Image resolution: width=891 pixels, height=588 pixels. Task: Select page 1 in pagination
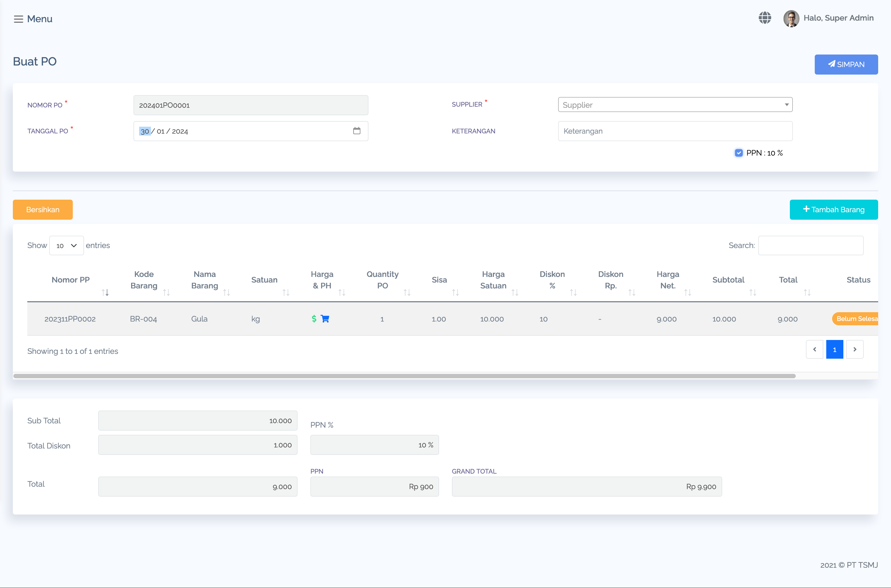coord(834,350)
